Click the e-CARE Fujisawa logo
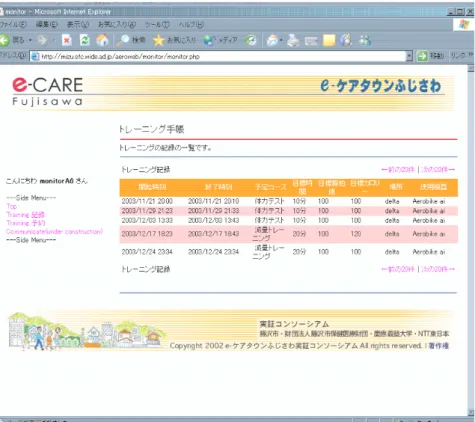This screenshot has height=422, width=475. pos(47,91)
